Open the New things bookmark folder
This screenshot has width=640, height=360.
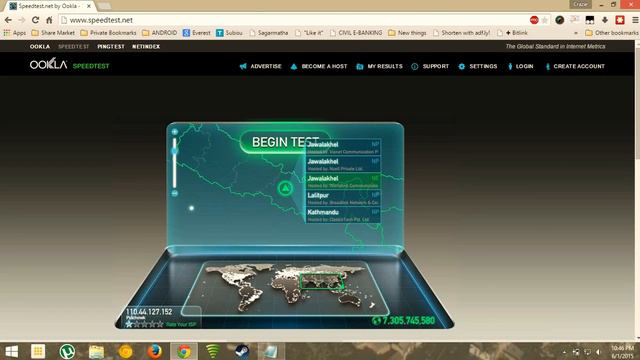tap(407, 33)
